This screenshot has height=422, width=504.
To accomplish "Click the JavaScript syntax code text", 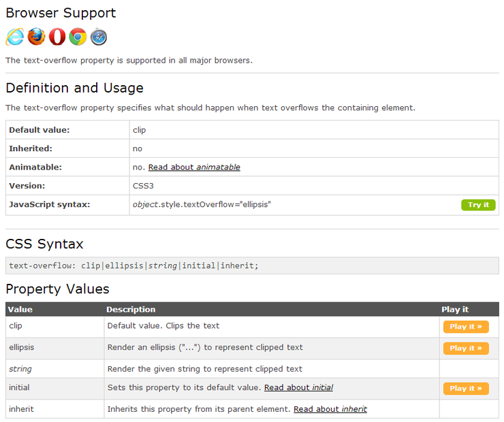I will 202,205.
